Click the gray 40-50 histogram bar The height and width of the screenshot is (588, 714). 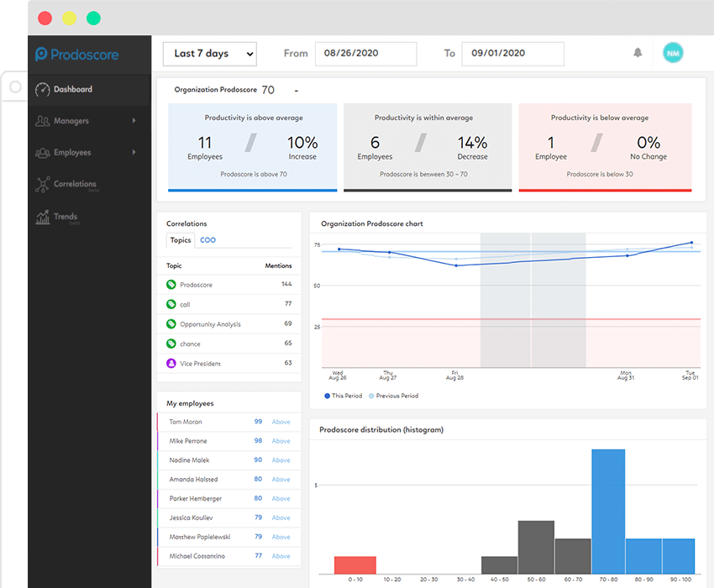(x=500, y=565)
